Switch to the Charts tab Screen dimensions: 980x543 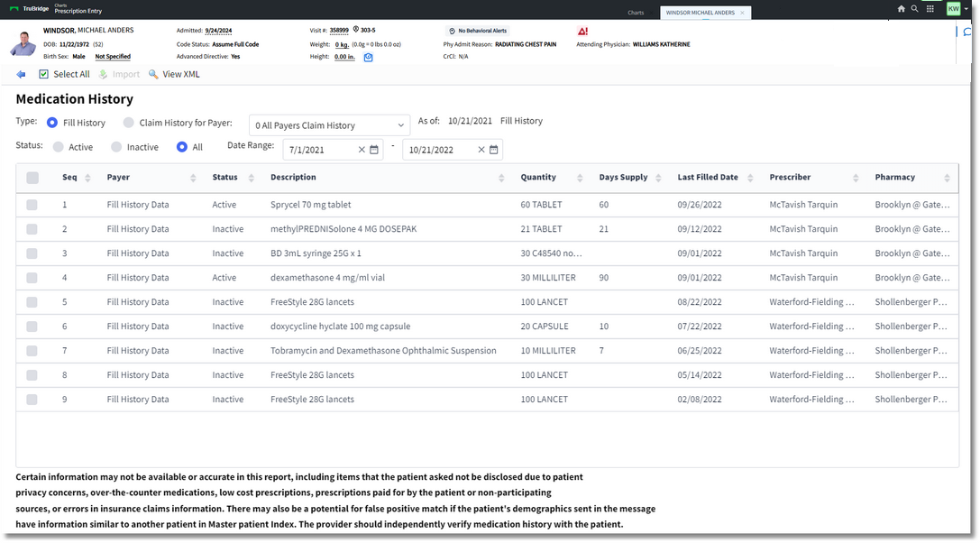(636, 13)
